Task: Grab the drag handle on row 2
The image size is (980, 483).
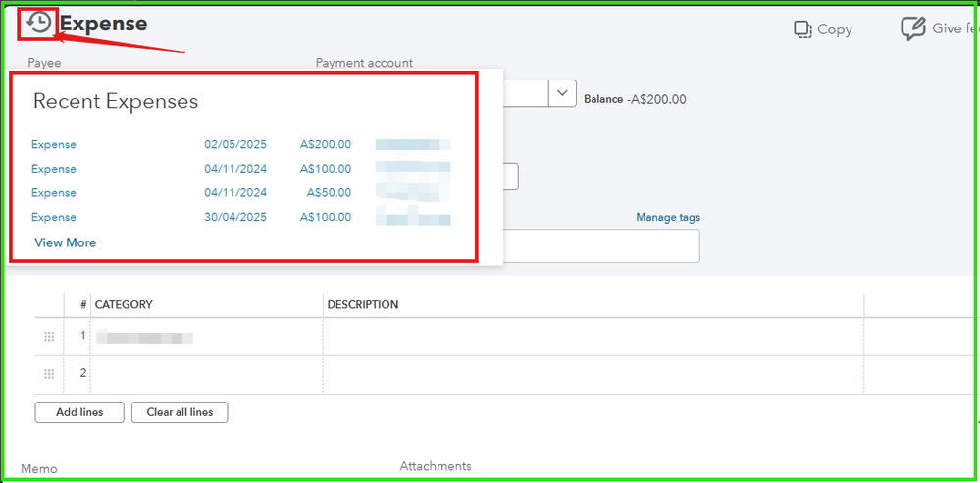Action: pyautogui.click(x=49, y=374)
